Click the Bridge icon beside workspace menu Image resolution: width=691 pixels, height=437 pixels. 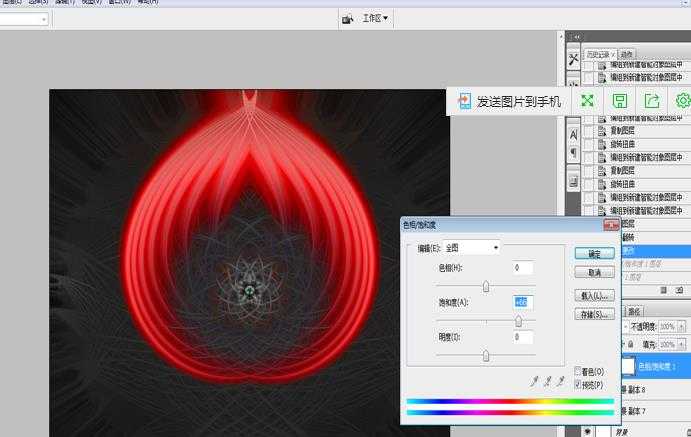[347, 19]
